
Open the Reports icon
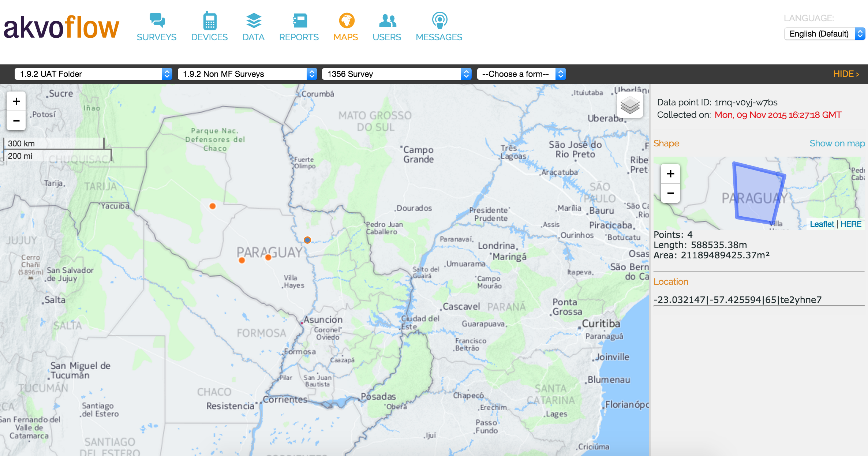pos(299,20)
